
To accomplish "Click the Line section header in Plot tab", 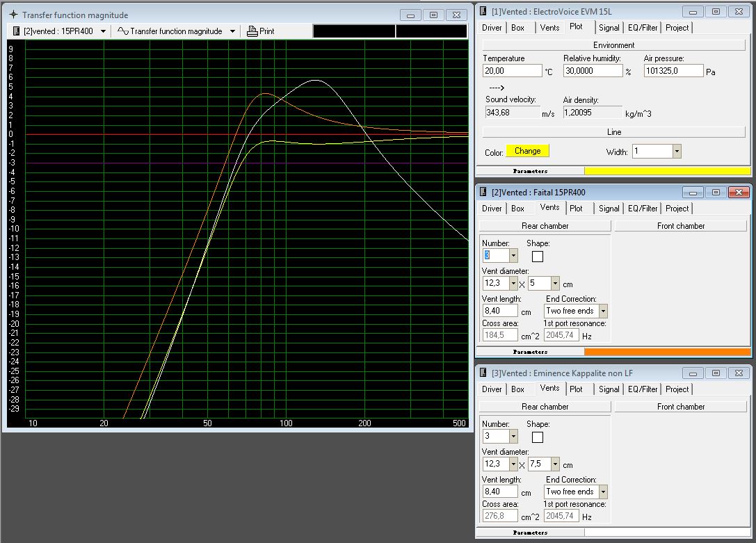I will pyautogui.click(x=613, y=132).
